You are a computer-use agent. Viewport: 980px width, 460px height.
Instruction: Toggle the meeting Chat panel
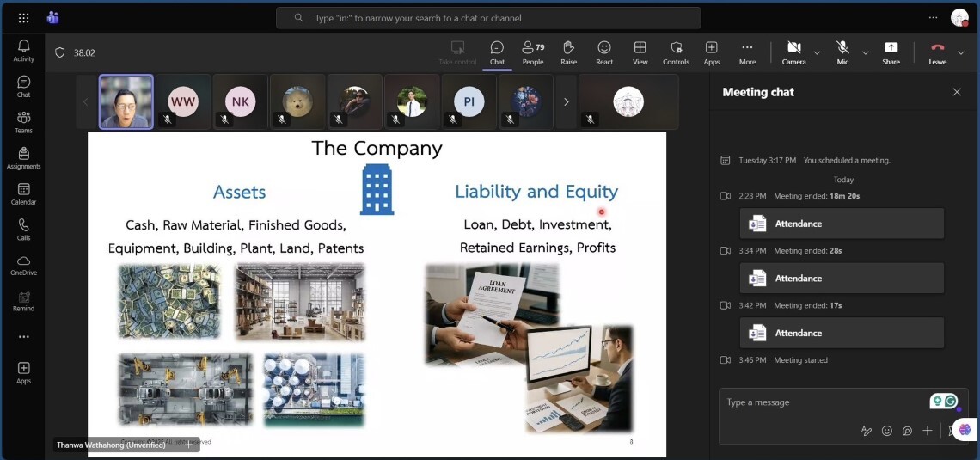point(497,52)
